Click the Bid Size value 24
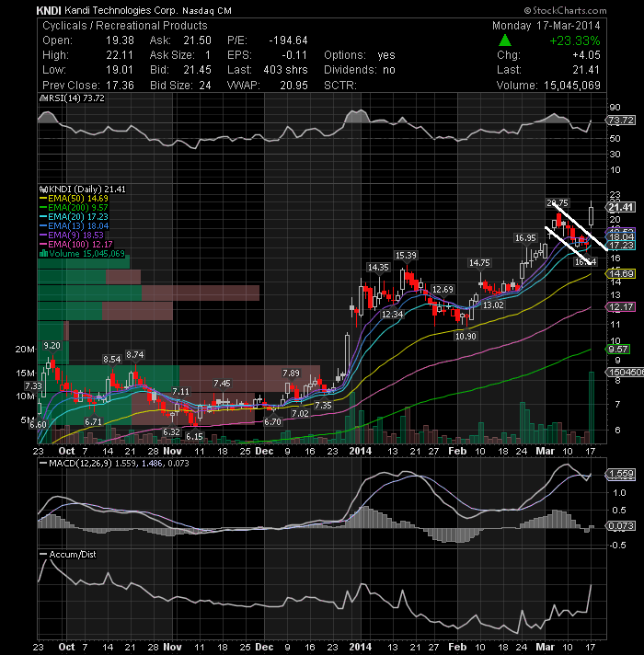Screen dimensions: 644x655 [204, 86]
